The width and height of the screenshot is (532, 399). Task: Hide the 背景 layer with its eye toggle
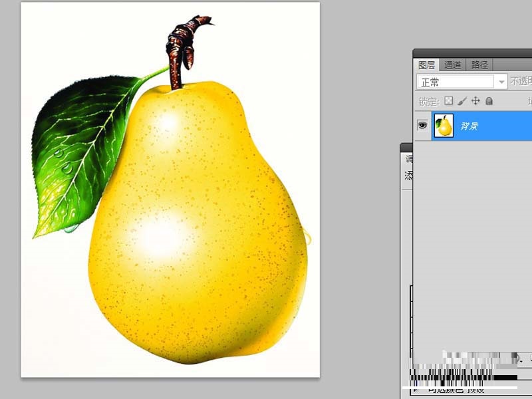(424, 126)
